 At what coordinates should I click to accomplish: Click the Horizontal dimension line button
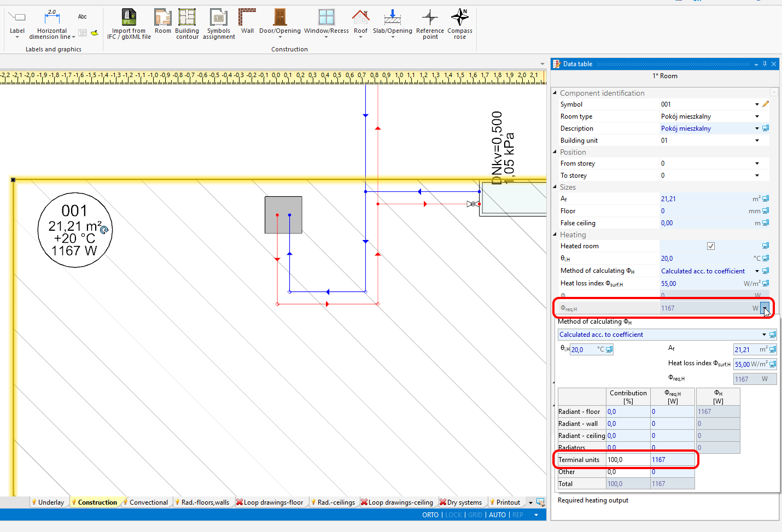(52, 18)
